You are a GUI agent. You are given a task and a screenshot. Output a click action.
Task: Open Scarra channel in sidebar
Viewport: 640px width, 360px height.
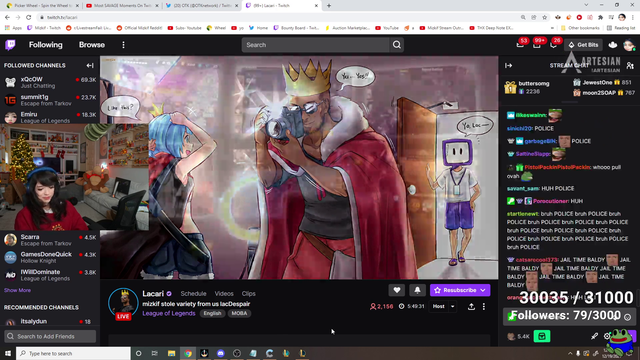pyautogui.click(x=50, y=240)
